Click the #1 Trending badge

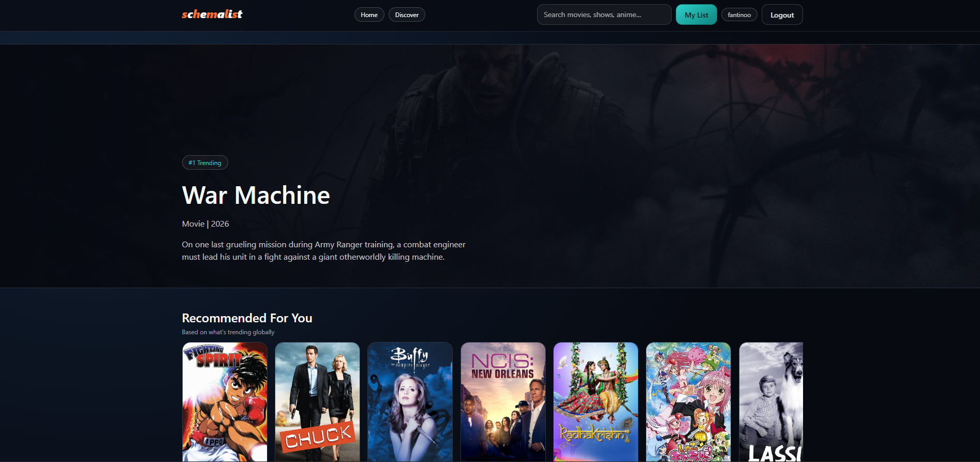tap(205, 162)
